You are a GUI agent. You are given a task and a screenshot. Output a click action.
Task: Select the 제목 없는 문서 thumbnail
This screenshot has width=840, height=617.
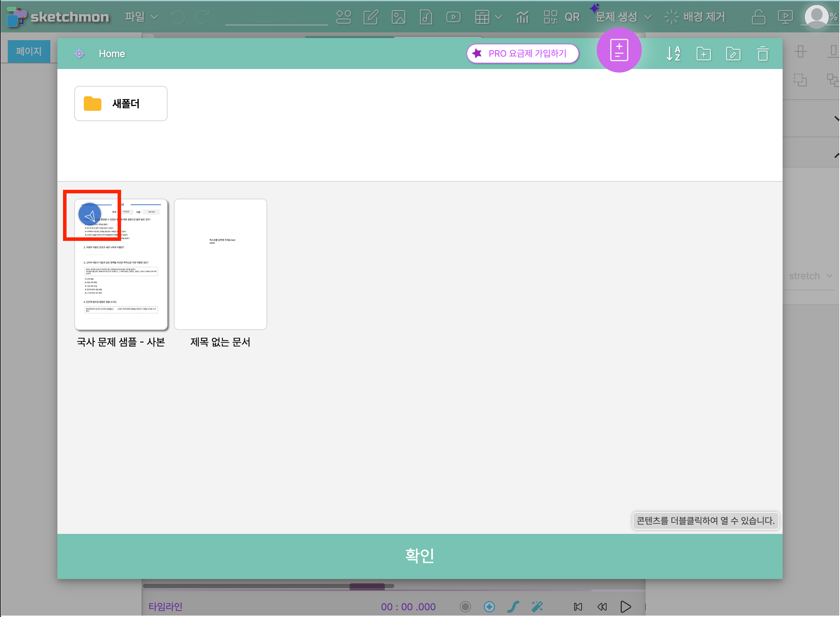[x=220, y=264]
